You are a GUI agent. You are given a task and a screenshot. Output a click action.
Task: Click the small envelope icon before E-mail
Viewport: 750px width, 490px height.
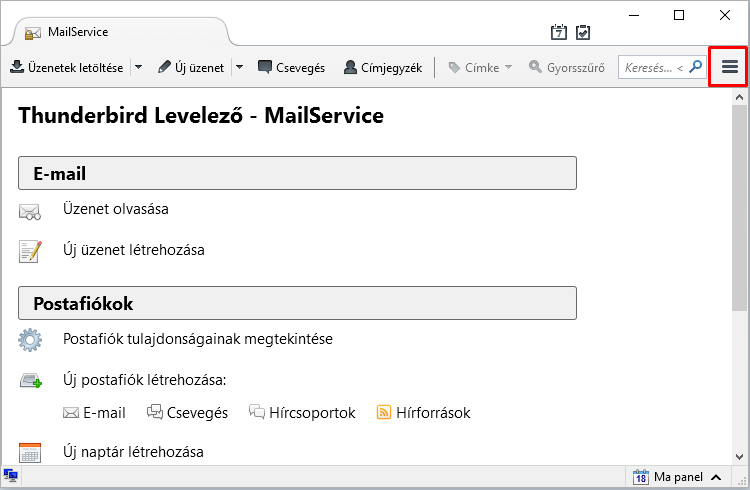coord(71,412)
